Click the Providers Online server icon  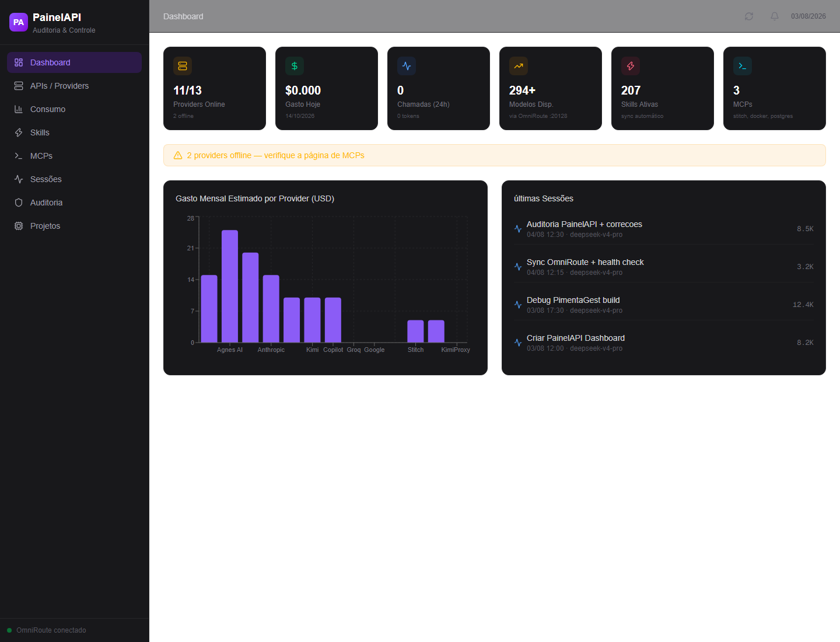(x=183, y=66)
